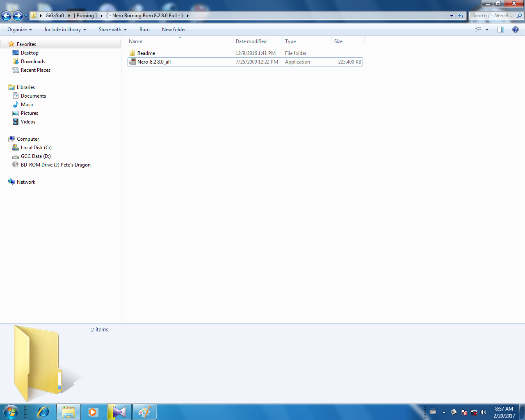Viewport: 525px width, 420px height.
Task: Open Music library
Action: click(27, 105)
